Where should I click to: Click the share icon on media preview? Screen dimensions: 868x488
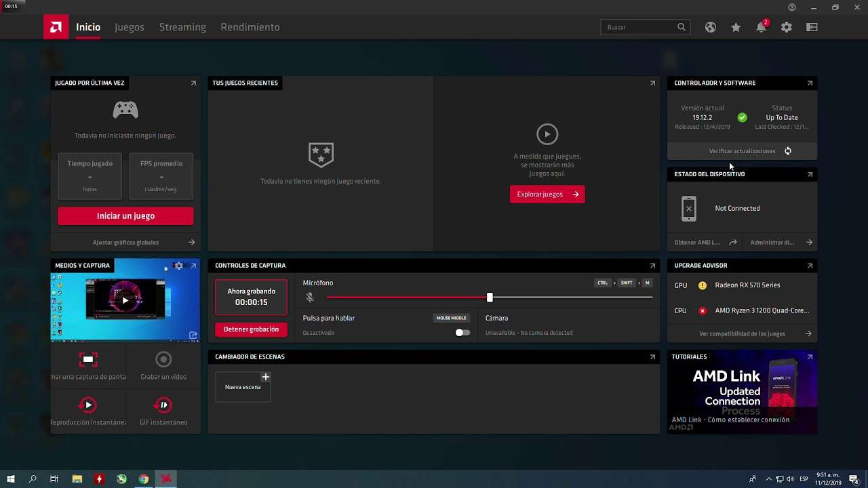pos(193,335)
